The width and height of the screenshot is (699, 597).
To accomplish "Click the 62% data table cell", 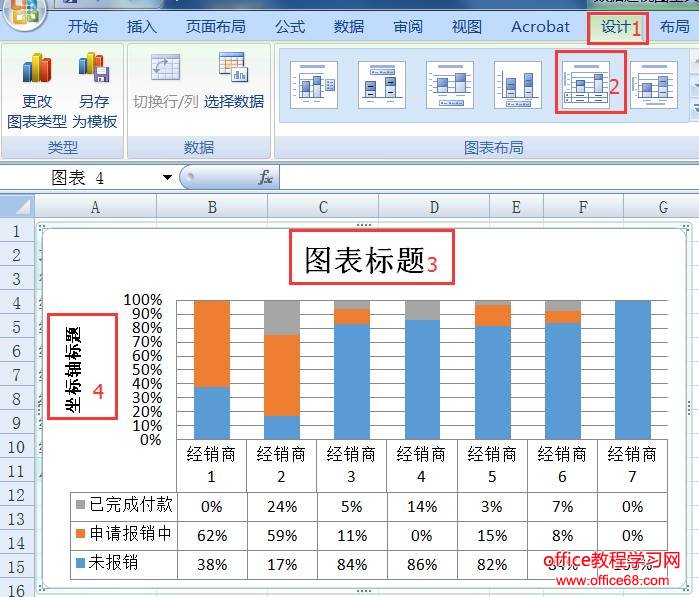I will (212, 535).
